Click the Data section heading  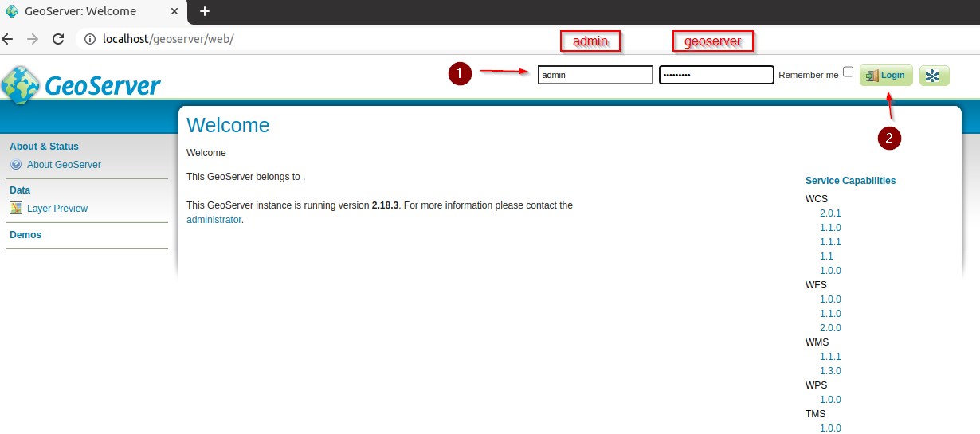20,190
